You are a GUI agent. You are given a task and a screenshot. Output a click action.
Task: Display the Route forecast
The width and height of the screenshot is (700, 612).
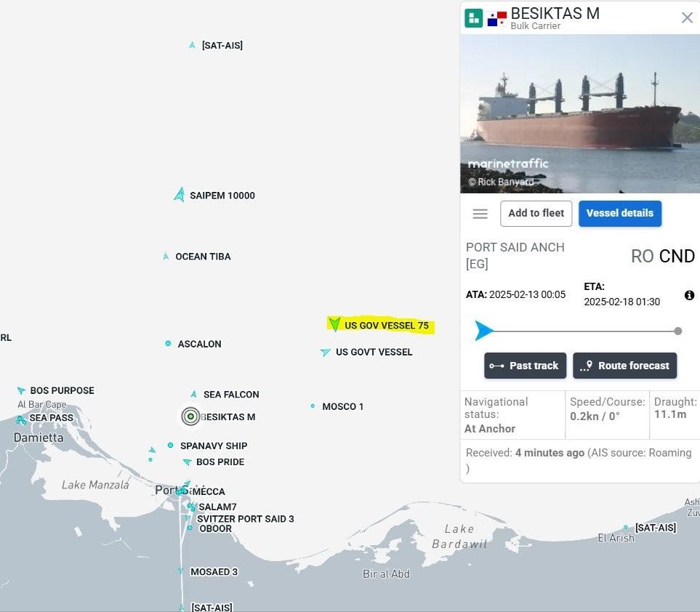[x=624, y=366]
